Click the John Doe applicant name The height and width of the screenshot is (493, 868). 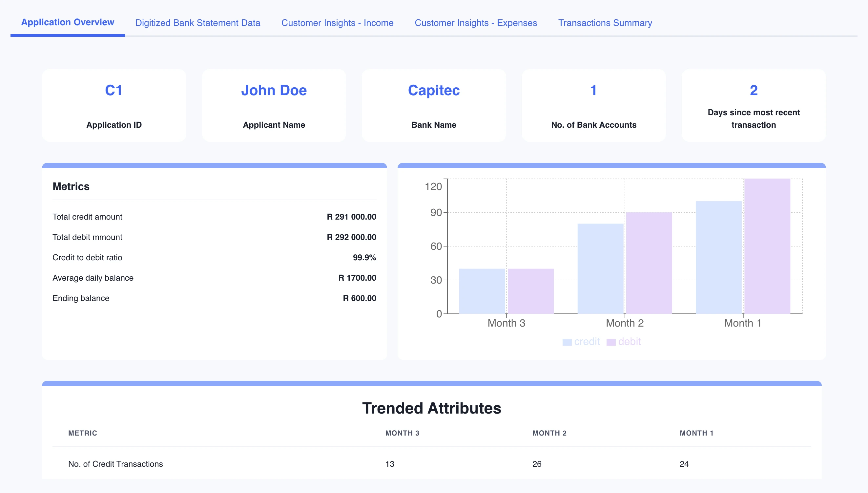click(274, 90)
